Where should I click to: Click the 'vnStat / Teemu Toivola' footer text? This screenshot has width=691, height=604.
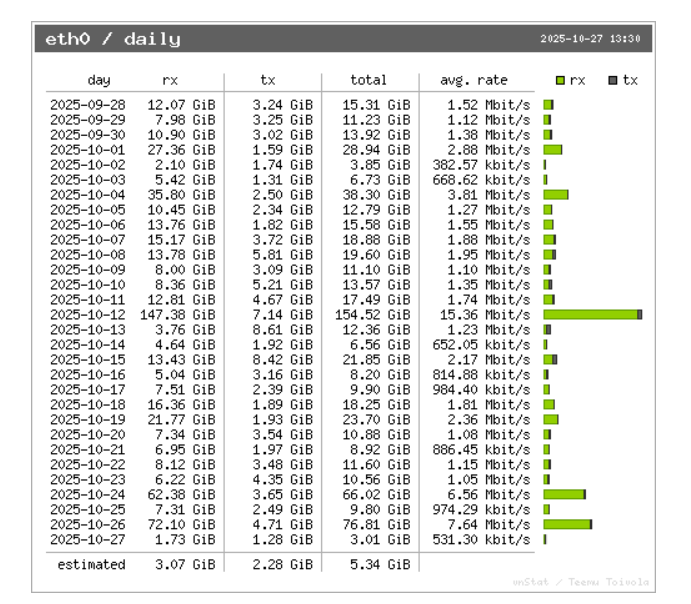(x=580, y=582)
